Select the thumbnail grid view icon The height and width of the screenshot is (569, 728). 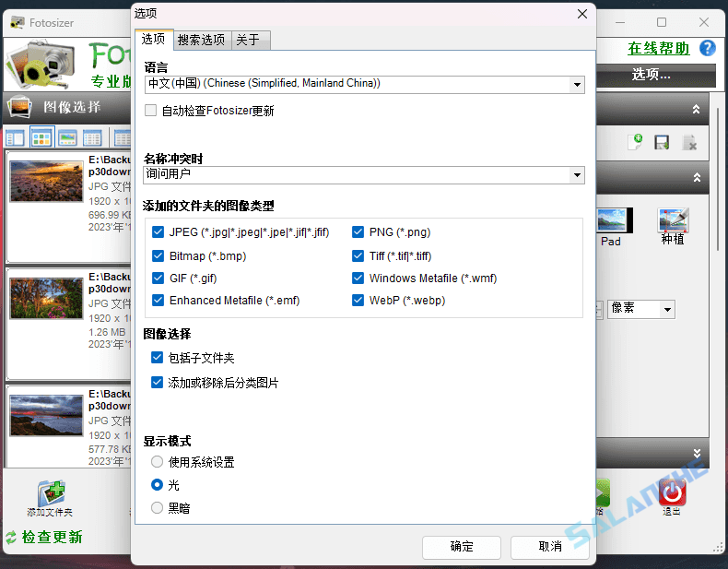(41, 138)
